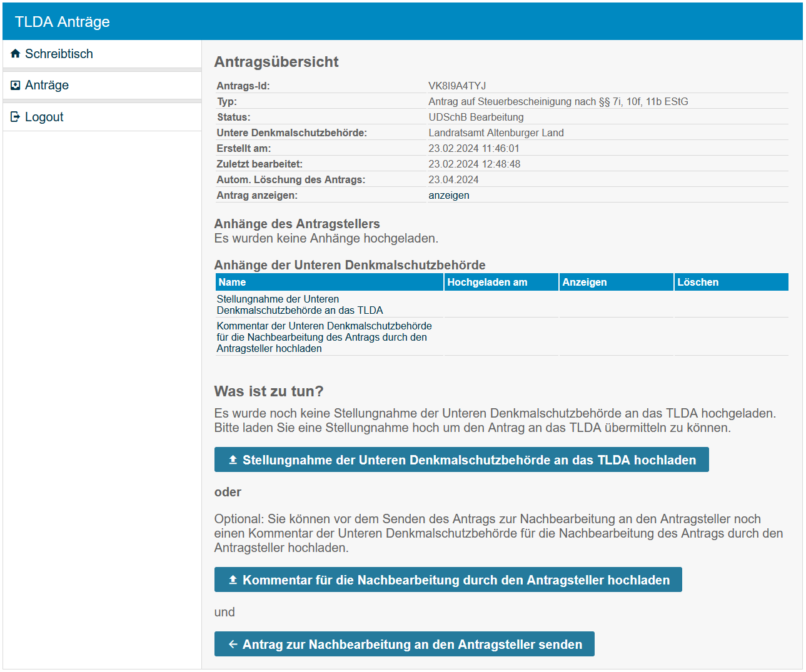Open the Schreibtisch menu item

pyautogui.click(x=59, y=54)
